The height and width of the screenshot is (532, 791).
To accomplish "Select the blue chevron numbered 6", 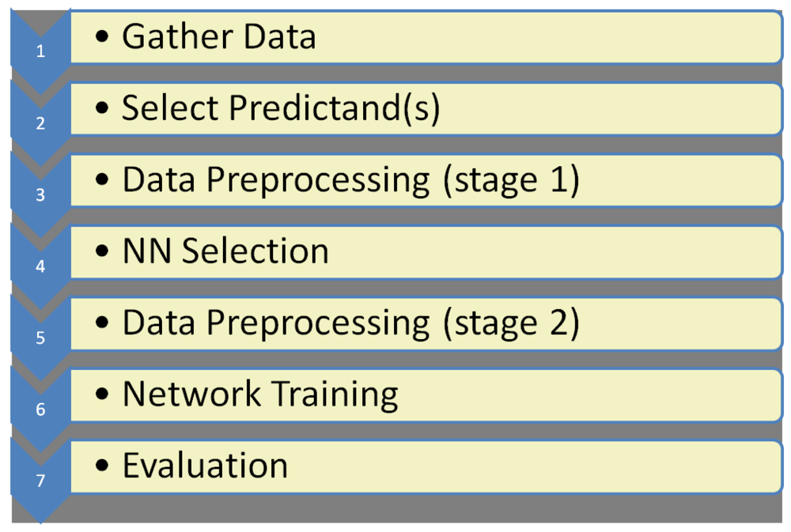I will tap(40, 408).
